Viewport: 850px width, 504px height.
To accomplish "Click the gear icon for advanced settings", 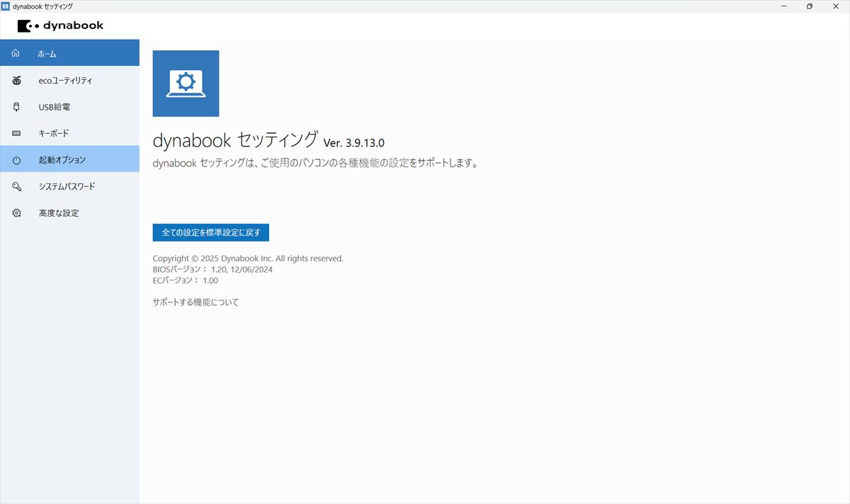I will click(16, 212).
